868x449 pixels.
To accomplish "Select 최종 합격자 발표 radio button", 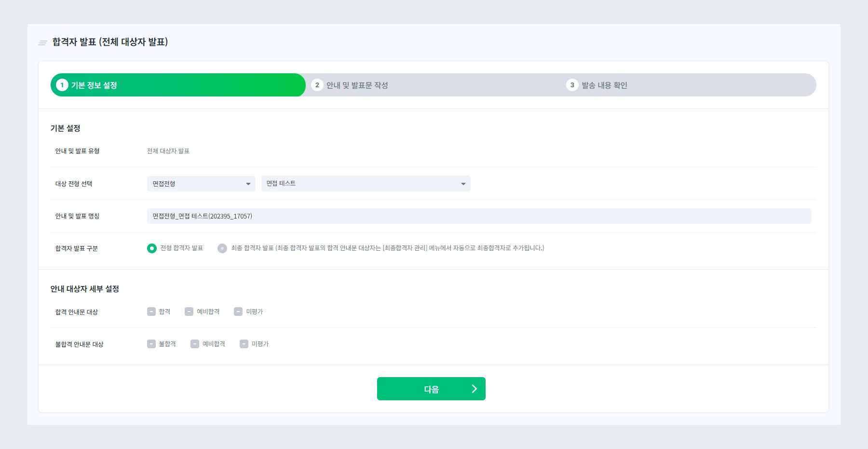I will pos(222,248).
